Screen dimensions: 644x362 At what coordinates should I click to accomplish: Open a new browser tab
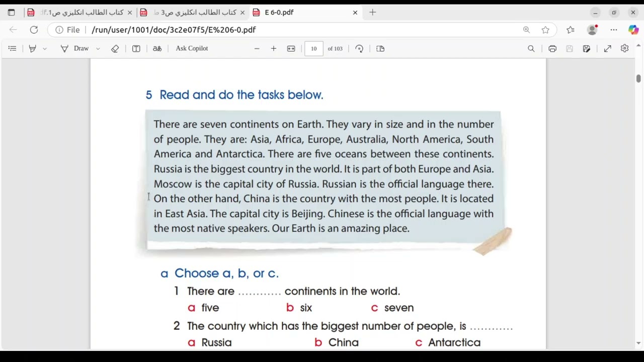pyautogui.click(x=372, y=12)
